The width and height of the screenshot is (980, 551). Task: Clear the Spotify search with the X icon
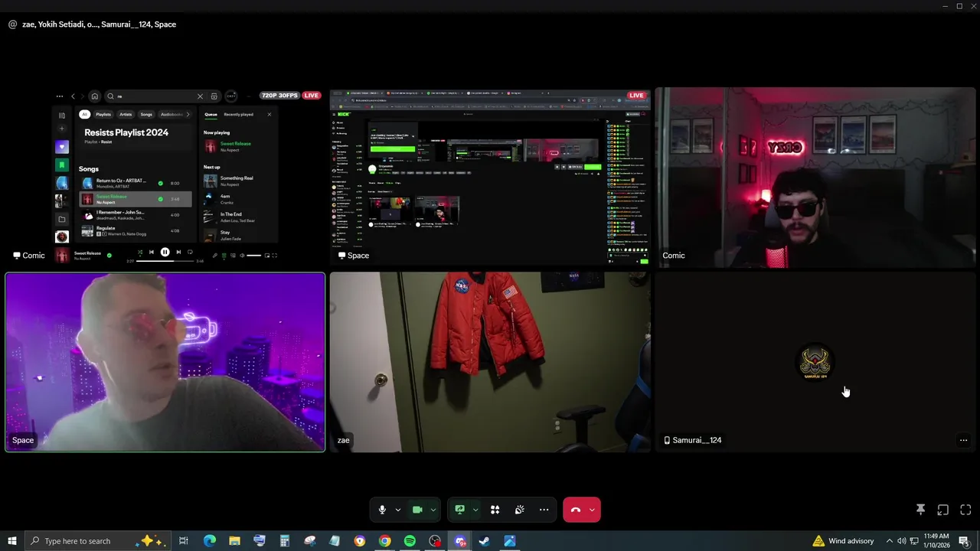tap(201, 96)
